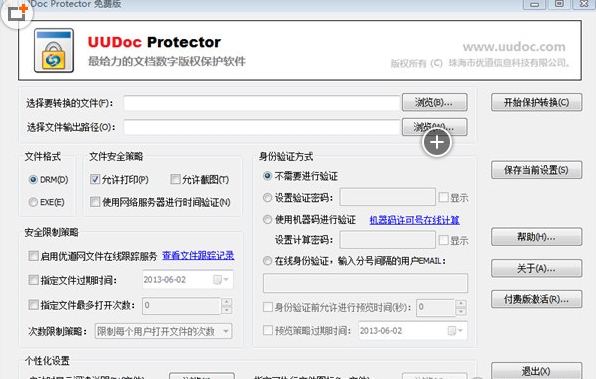Open the 机器码许可号在线计算 link
This screenshot has width=596, height=379.
(414, 220)
